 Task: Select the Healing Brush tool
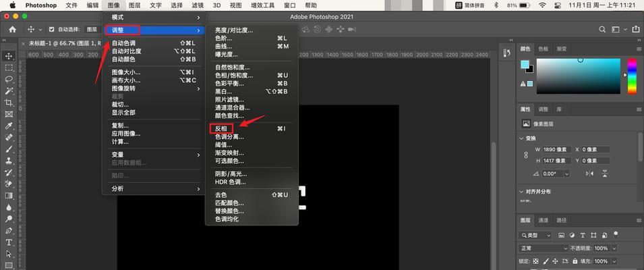coord(9,137)
